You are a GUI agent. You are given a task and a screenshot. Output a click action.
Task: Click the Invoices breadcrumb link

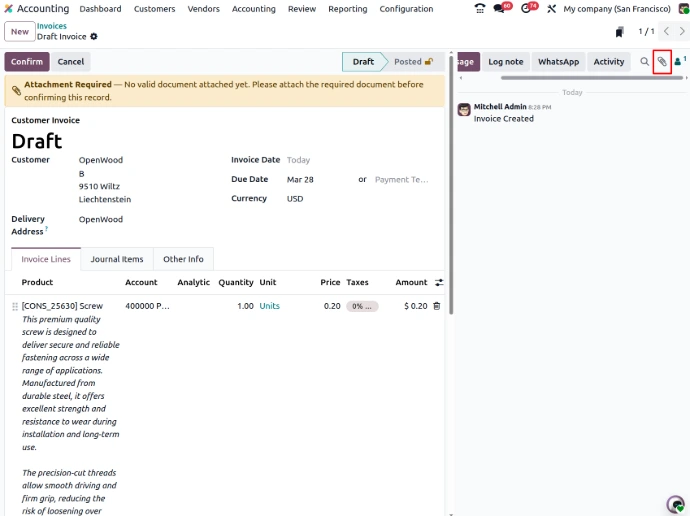[x=52, y=26]
